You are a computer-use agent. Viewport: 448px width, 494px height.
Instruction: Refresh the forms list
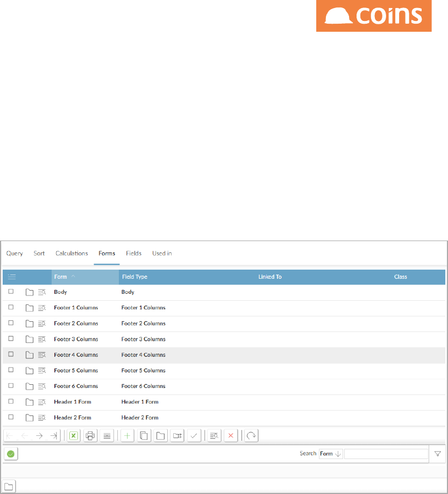(x=251, y=436)
